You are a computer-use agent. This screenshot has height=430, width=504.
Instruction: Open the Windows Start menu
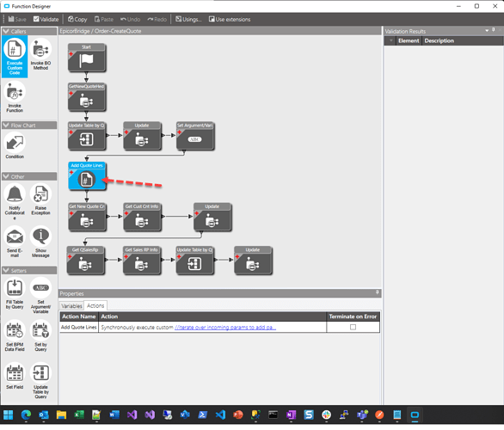[x=9, y=415]
